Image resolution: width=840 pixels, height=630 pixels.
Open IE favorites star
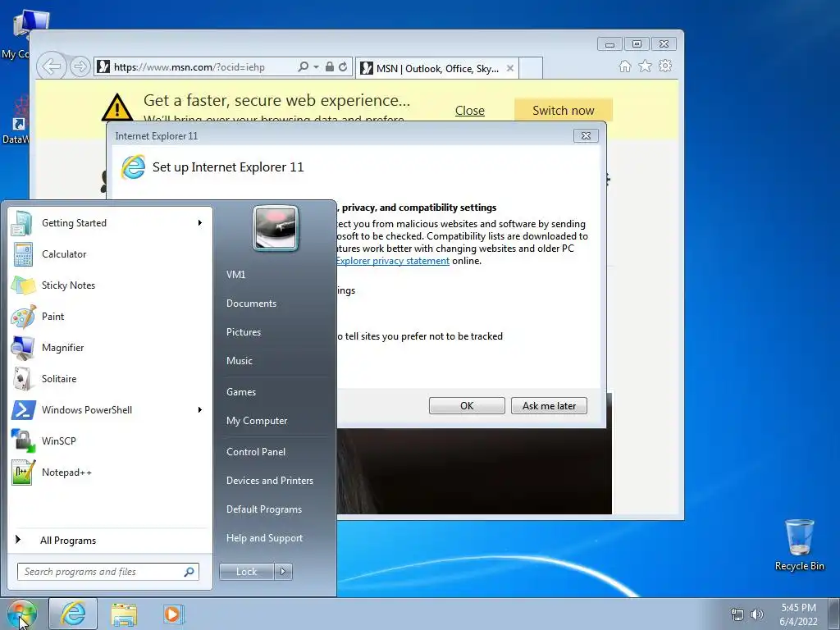pyautogui.click(x=645, y=66)
